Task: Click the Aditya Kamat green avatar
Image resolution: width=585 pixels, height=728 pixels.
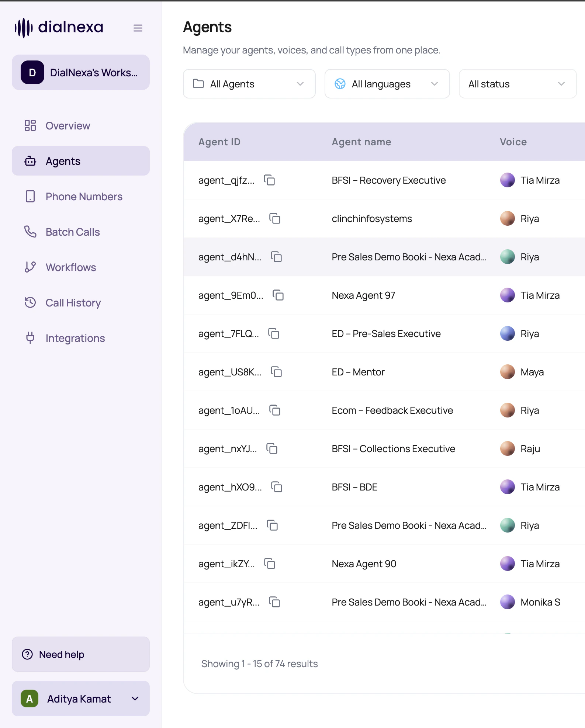Action: (x=30, y=699)
